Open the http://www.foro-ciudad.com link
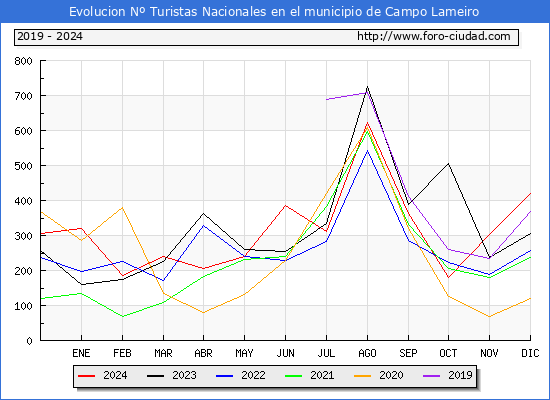 (434, 36)
